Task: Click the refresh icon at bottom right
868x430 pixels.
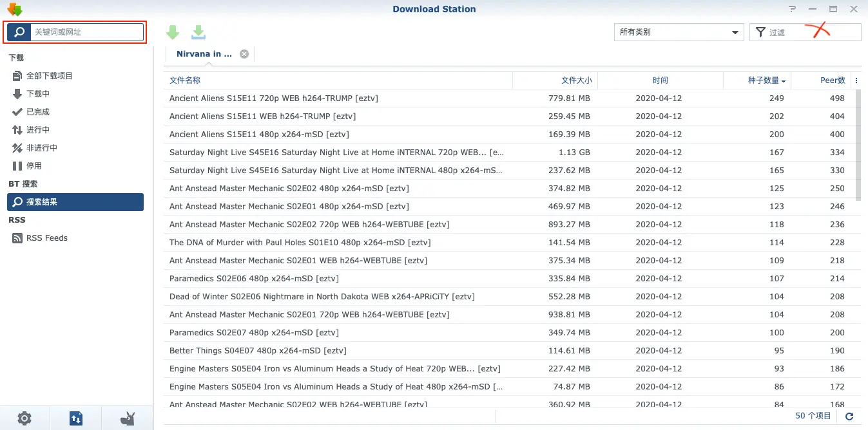Action: pos(849,416)
